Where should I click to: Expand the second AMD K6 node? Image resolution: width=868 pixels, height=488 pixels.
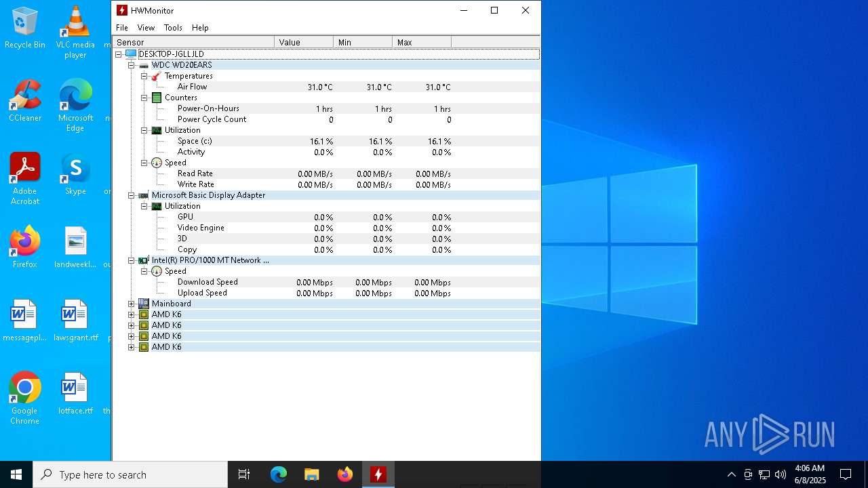click(x=131, y=325)
